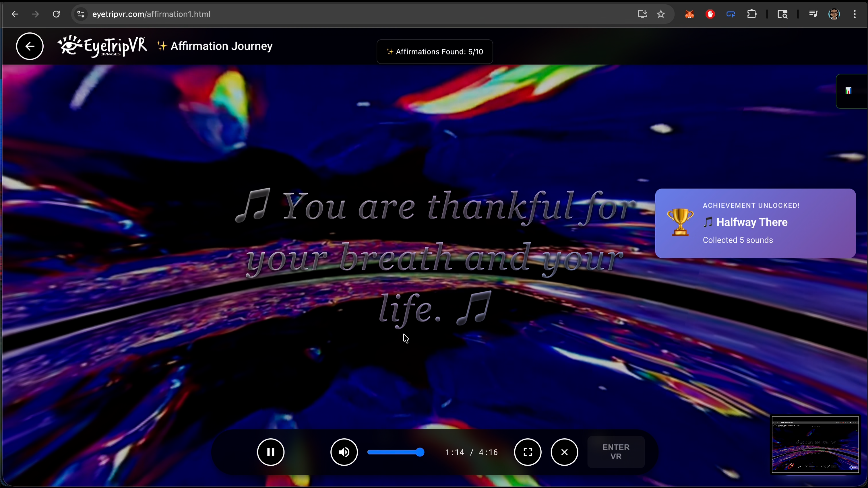Reload the browser page
The width and height of the screenshot is (868, 488).
click(56, 14)
